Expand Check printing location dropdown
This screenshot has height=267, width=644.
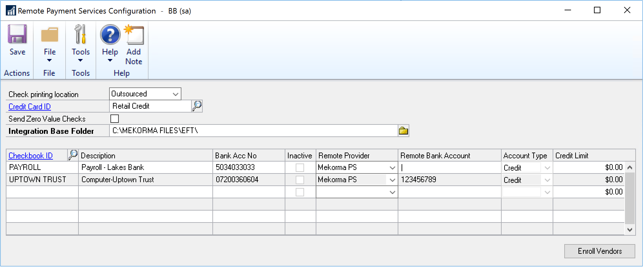pos(175,94)
